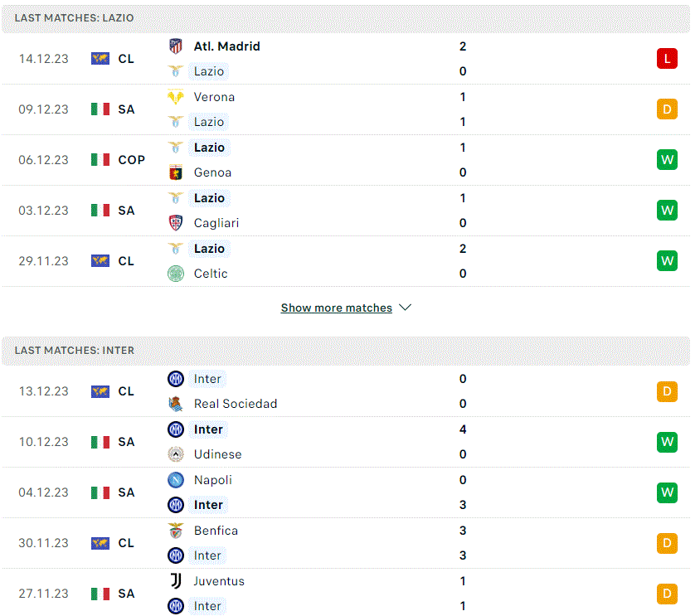This screenshot has height=616, width=700.
Task: Click the Udinese club crest icon
Action: pos(176,454)
